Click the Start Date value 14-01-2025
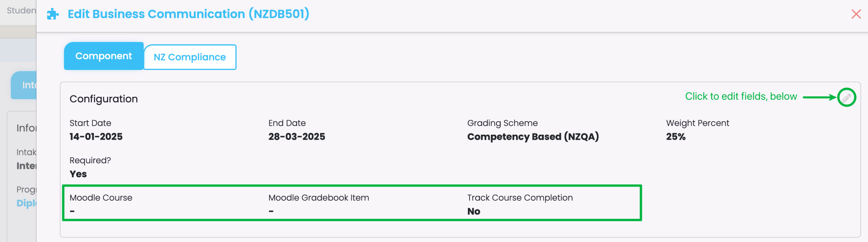 [96, 137]
